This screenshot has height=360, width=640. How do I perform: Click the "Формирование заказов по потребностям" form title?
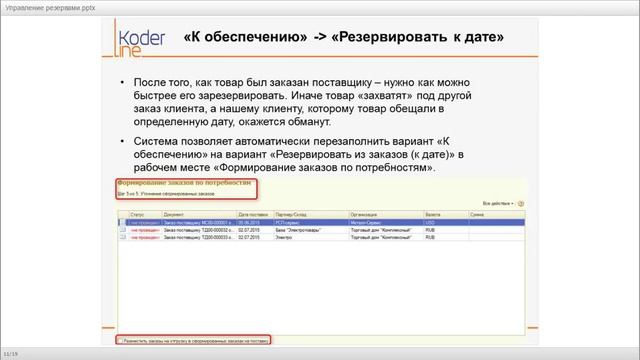click(x=184, y=183)
